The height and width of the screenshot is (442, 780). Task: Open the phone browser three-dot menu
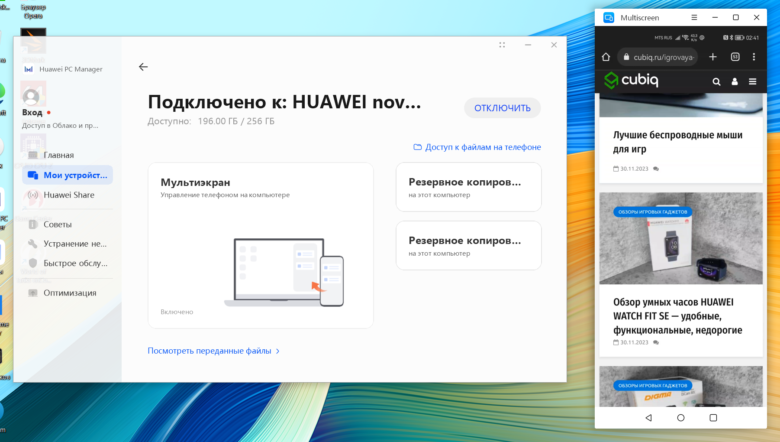[x=754, y=57]
